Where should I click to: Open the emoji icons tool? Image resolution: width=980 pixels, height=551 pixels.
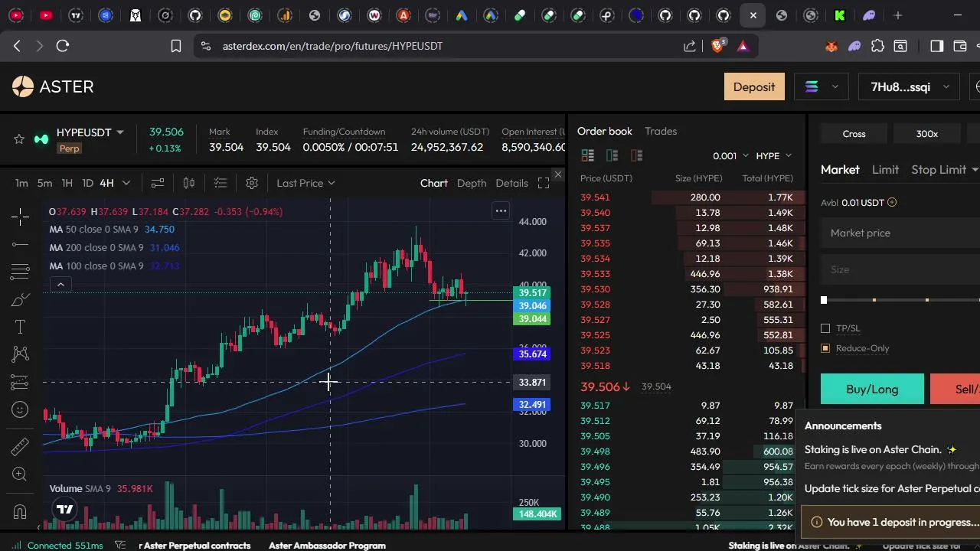coord(20,409)
